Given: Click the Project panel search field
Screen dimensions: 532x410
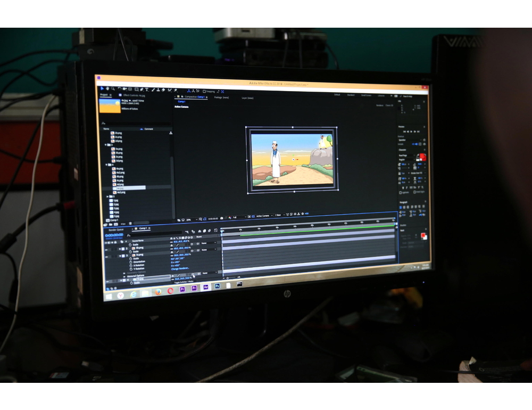Looking at the screenshot, I should [x=136, y=124].
